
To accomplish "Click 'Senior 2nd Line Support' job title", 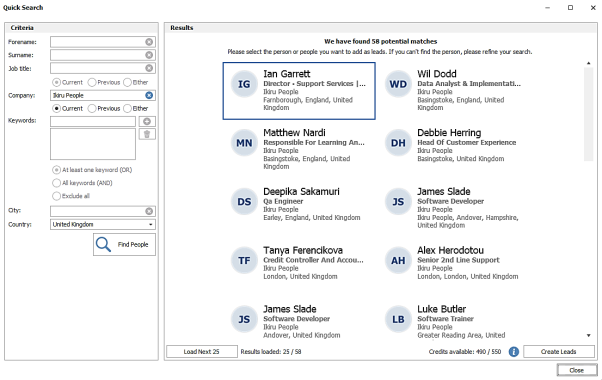I will pyautogui.click(x=458, y=260).
